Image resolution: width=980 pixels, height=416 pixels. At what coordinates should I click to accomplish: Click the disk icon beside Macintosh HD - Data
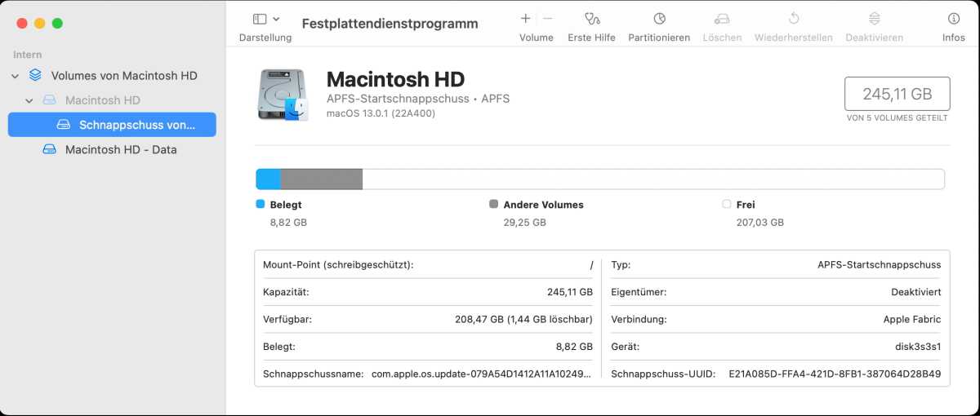click(x=50, y=149)
